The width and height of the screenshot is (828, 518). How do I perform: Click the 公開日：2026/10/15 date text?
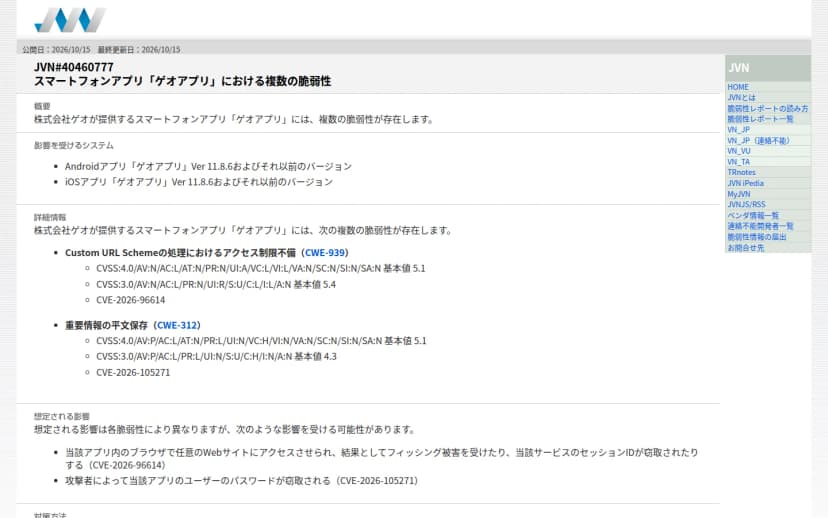point(56,50)
